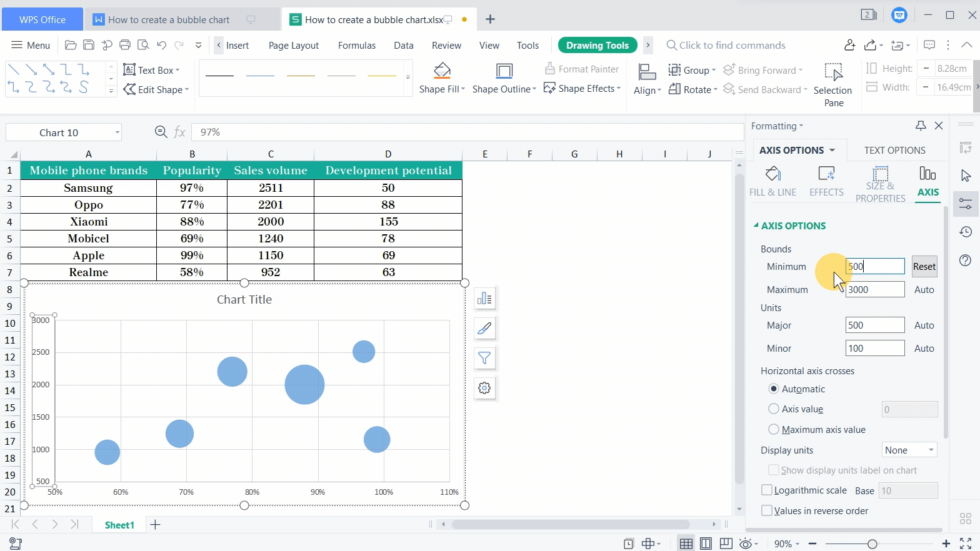The image size is (980, 551).
Task: Open the Menu button
Action: click(31, 45)
